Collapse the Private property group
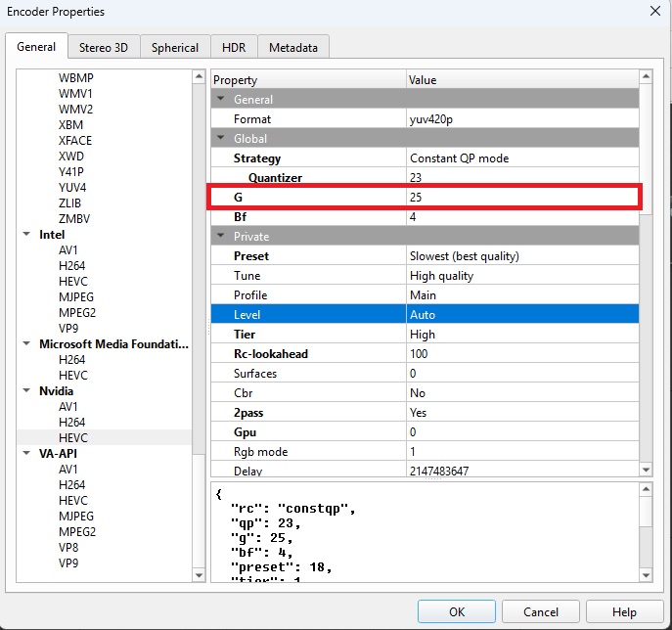This screenshot has width=672, height=630. (x=221, y=237)
